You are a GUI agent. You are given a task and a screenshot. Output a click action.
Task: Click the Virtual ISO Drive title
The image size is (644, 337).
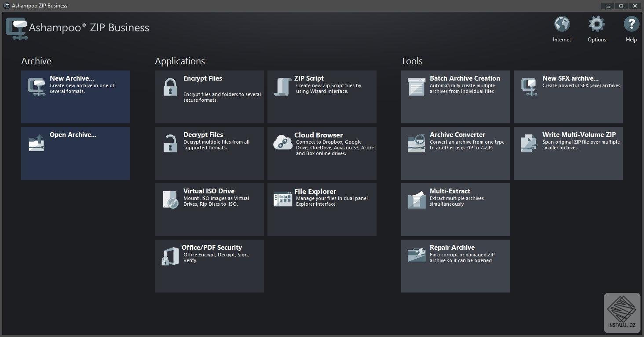pos(209,191)
